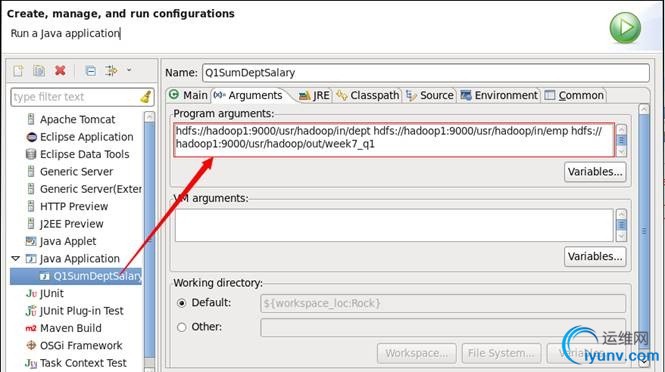The width and height of the screenshot is (665, 372).
Task: Collapse the Java Application tree node
Action: click(16, 258)
